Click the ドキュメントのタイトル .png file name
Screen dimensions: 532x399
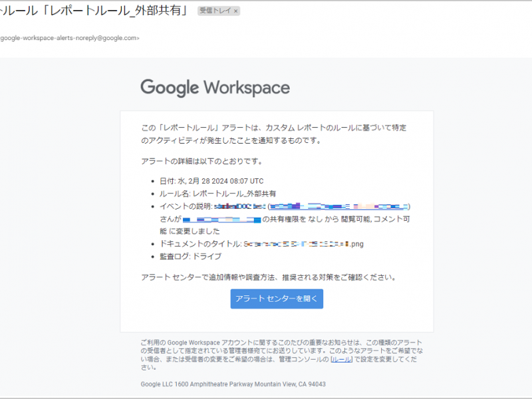(x=304, y=244)
